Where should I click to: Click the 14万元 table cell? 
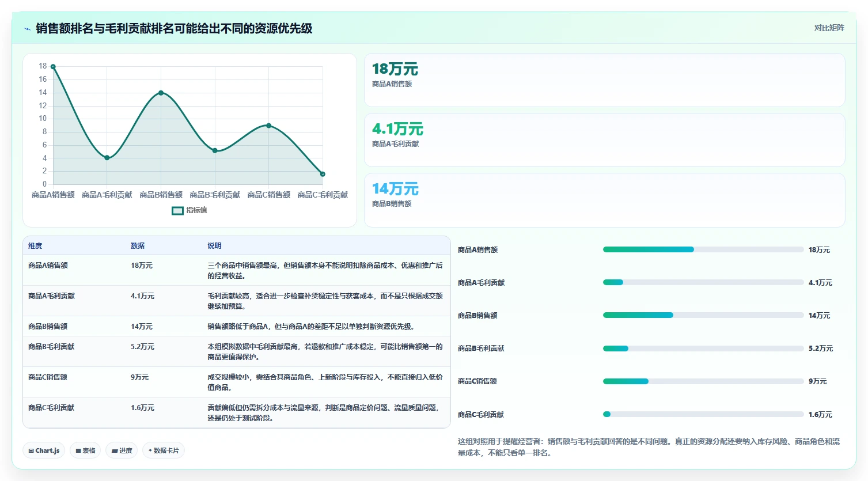(142, 327)
